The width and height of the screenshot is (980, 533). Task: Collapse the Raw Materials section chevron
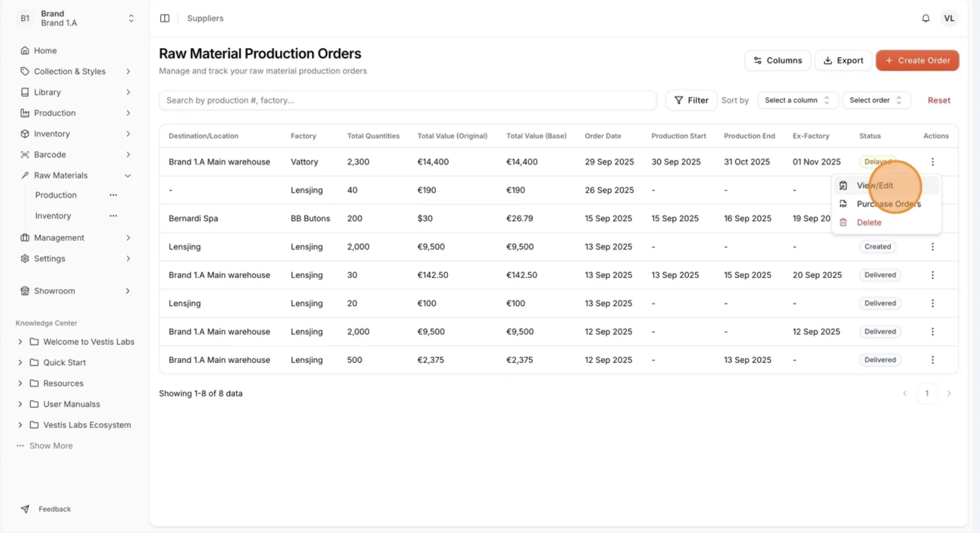(x=128, y=176)
